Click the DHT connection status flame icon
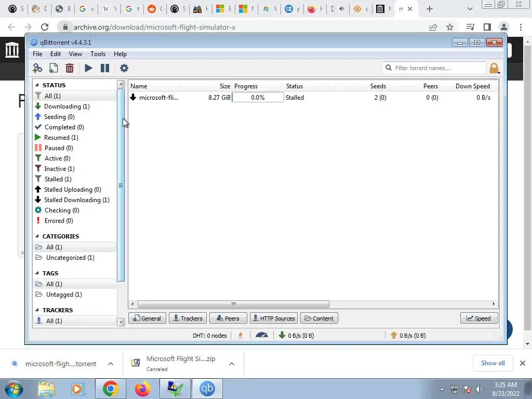The height and width of the screenshot is (399, 532). (241, 336)
